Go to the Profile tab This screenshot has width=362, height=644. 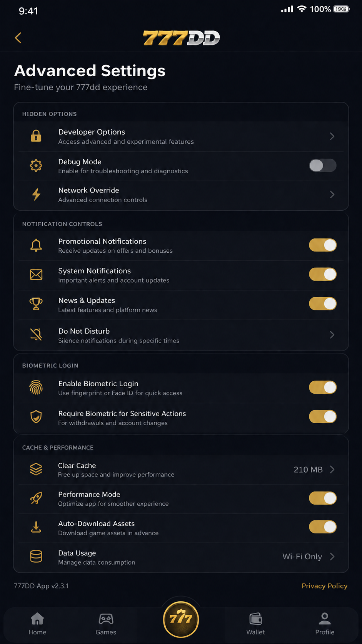[x=325, y=624]
